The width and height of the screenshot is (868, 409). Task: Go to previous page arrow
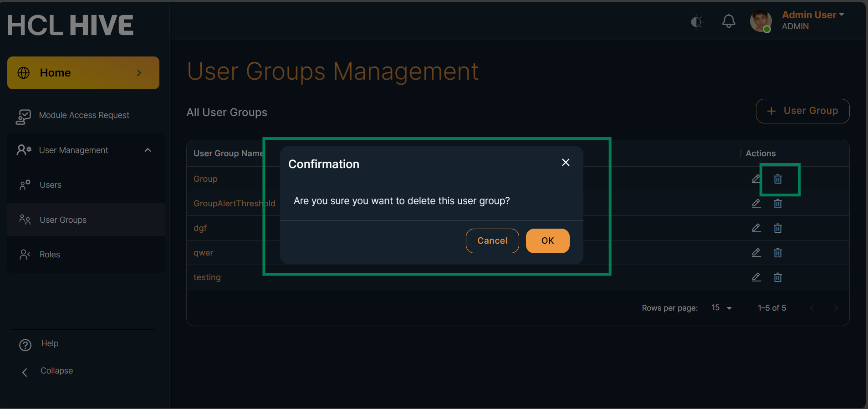pos(812,308)
